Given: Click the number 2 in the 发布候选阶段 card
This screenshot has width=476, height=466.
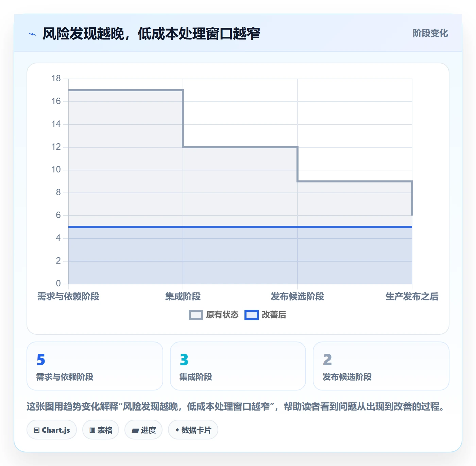Looking at the screenshot, I should [327, 360].
